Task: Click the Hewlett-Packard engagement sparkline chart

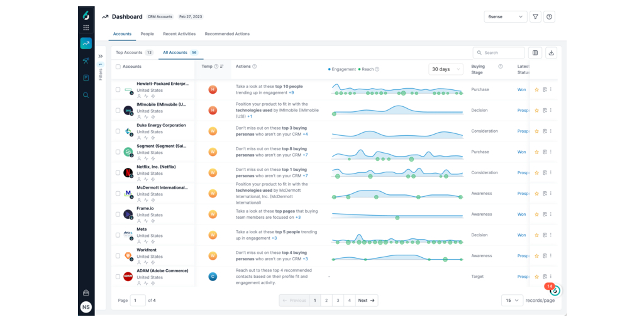Action: pyautogui.click(x=397, y=89)
